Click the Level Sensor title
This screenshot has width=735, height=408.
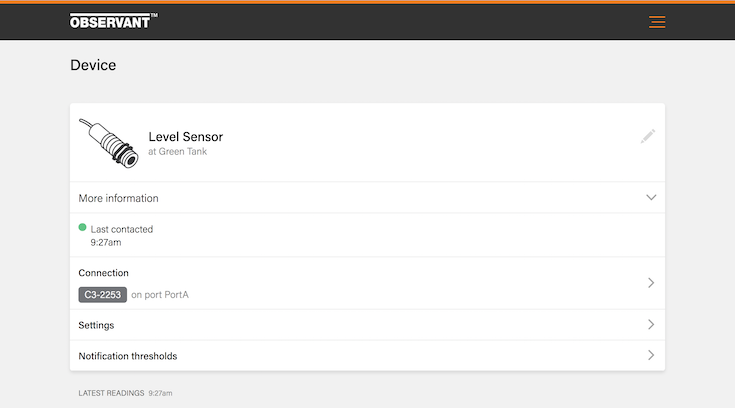tap(185, 136)
